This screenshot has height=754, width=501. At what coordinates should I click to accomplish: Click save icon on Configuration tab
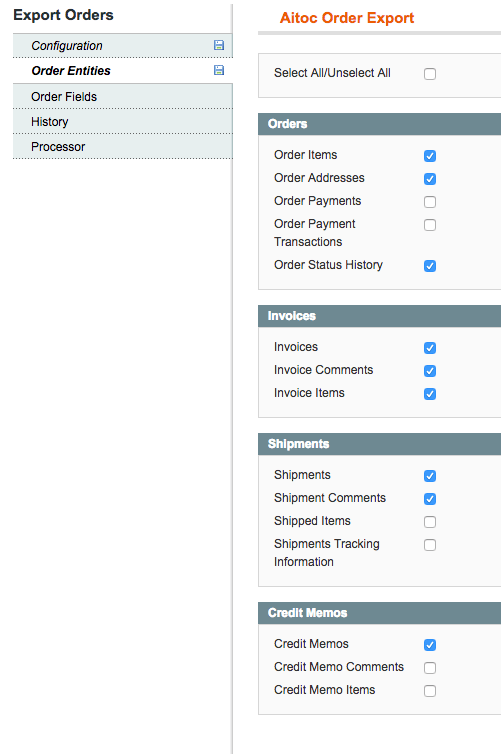click(219, 45)
